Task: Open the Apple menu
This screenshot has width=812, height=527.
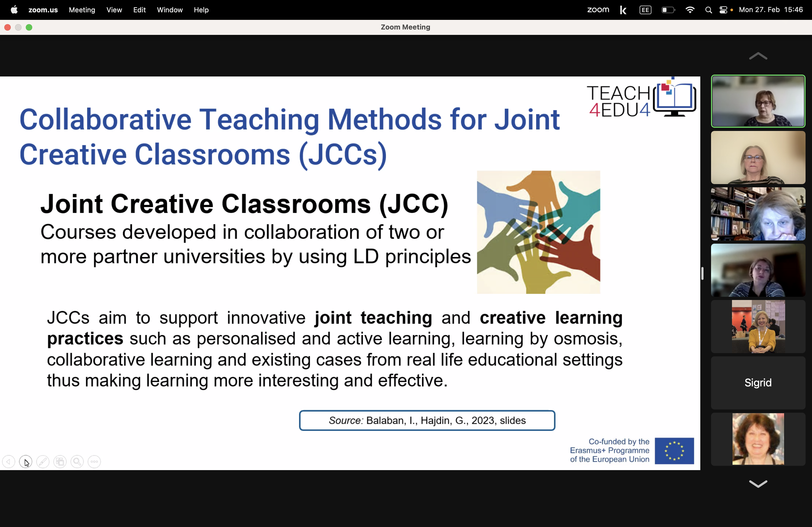Action: (14, 10)
